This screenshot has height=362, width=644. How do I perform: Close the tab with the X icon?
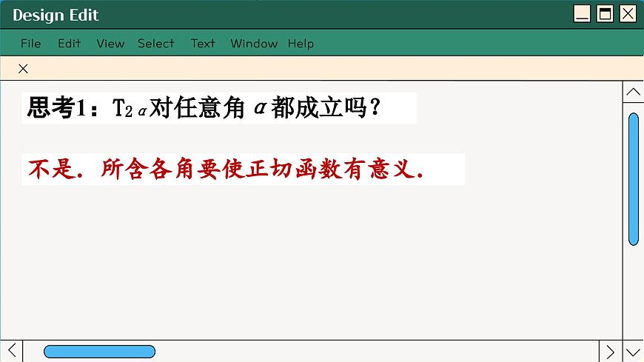pos(23,69)
